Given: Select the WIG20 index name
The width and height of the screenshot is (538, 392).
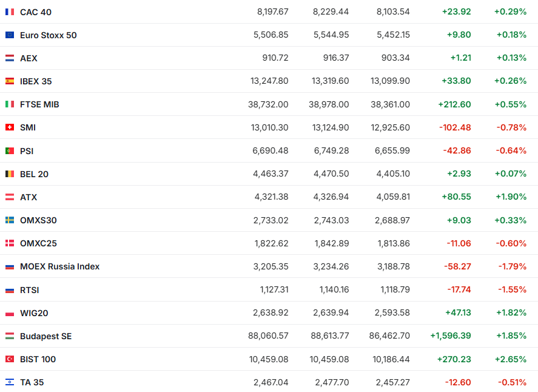Looking at the screenshot, I should click(34, 313).
